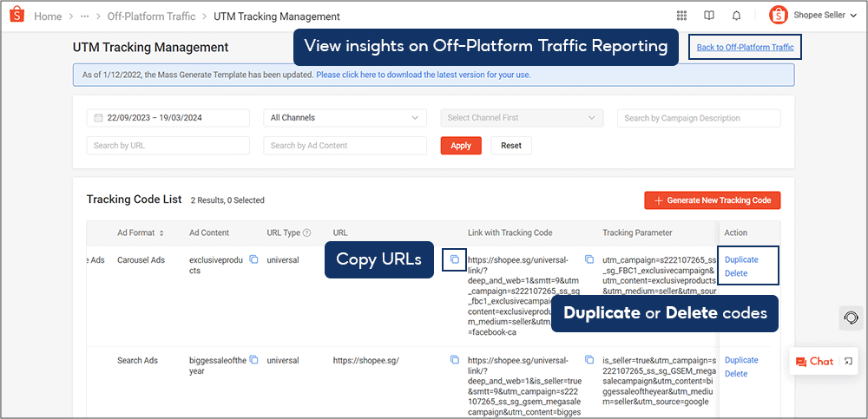Click the Reset button
Image resolution: width=868 pixels, height=419 pixels.
(x=511, y=146)
